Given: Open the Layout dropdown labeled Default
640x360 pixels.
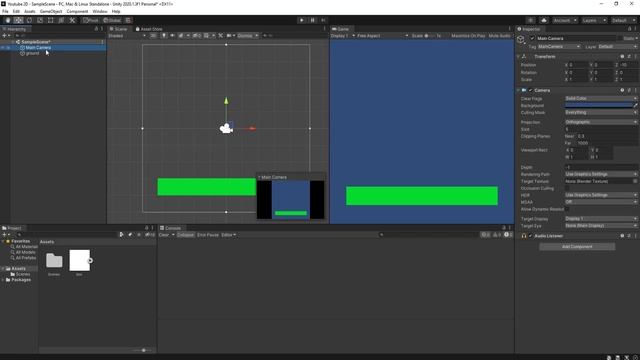Looking at the screenshot, I should [623, 20].
